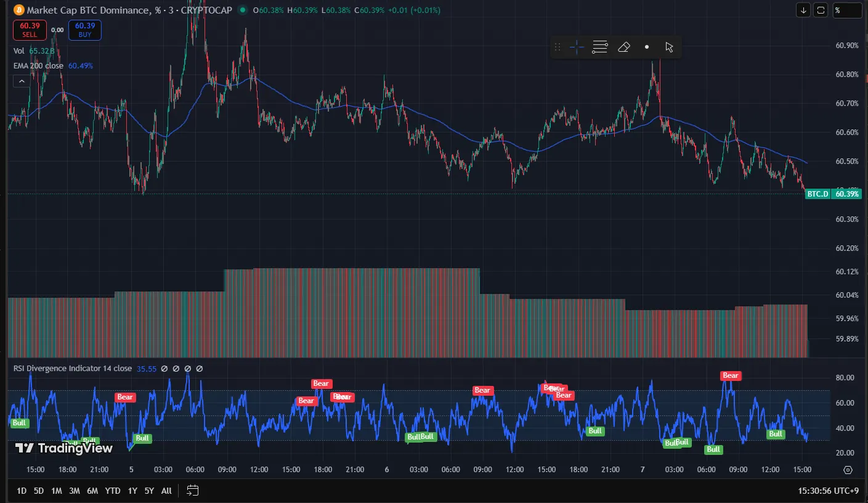868x503 pixels.
Task: Select the arrow pointer tool
Action: click(668, 46)
